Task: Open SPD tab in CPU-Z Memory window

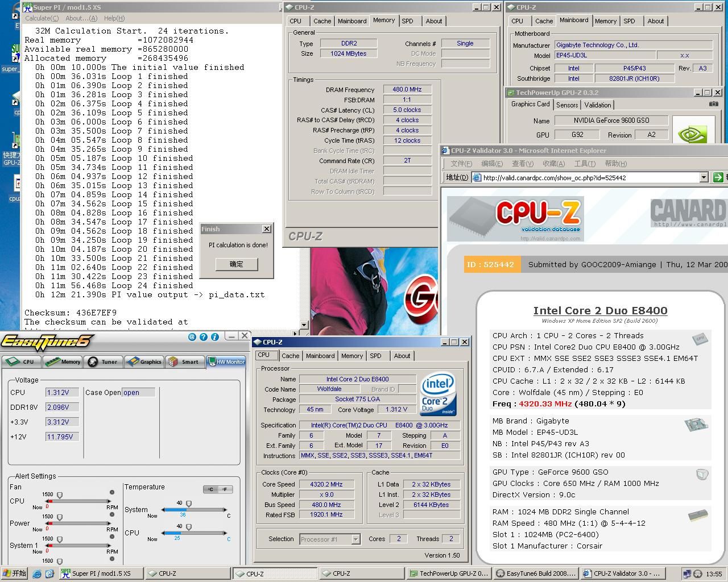Action: click(x=407, y=21)
